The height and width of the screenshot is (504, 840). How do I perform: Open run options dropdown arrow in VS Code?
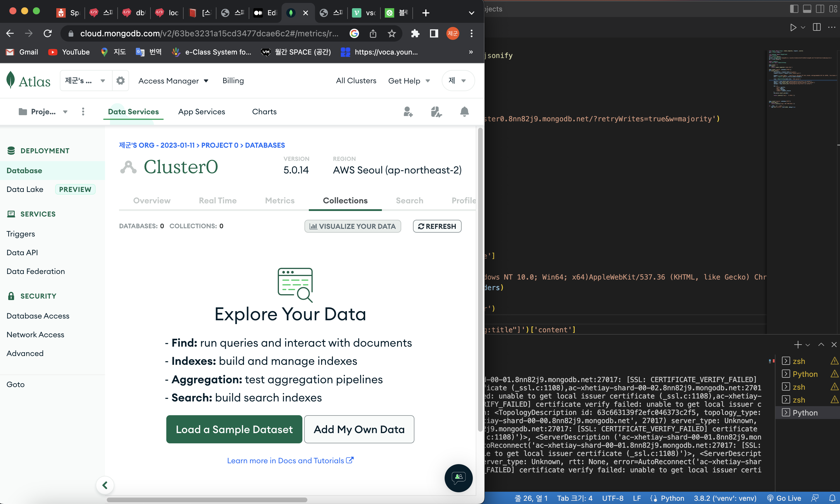coord(803,28)
